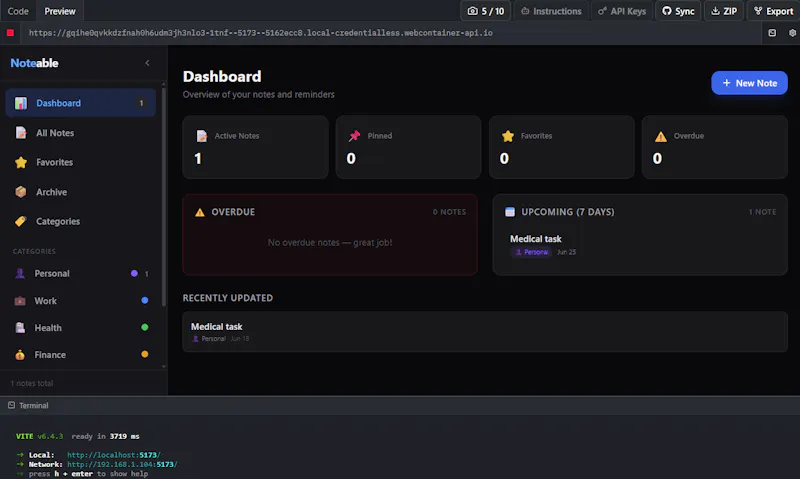Click the '1 NOTE' count in Upcoming
Viewport: 800px width, 479px height.
tap(762, 212)
